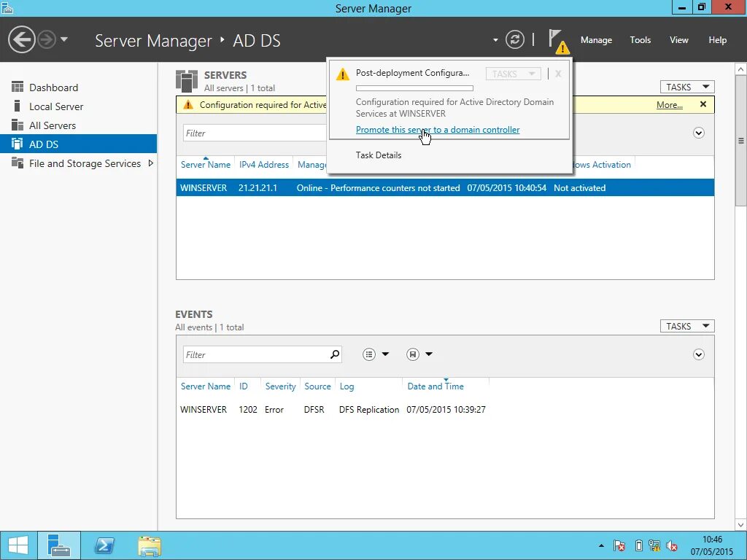
Task: Click the Refresh icon in header
Action: (x=514, y=39)
